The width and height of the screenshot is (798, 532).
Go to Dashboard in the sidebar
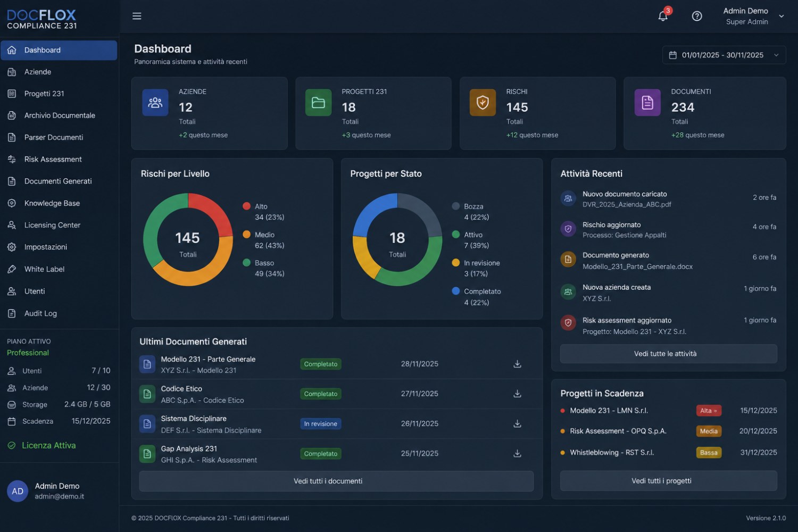click(x=59, y=50)
